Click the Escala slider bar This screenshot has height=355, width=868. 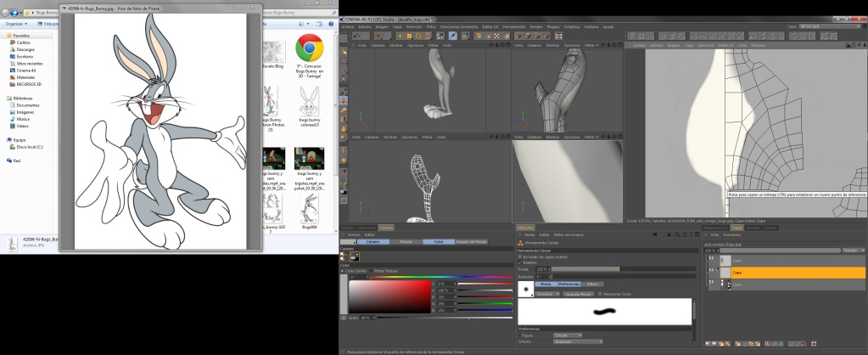(624, 269)
